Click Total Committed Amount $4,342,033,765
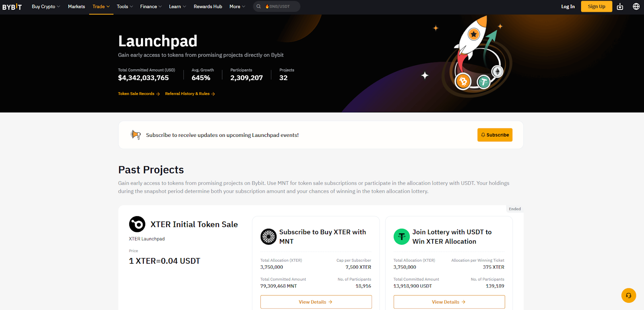Viewport: 644px width, 310px height. 143,78
